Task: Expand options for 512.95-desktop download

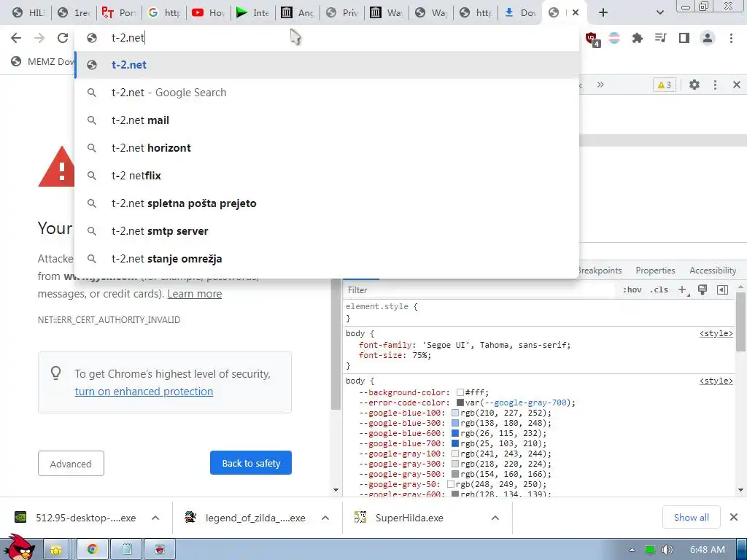Action: point(155,518)
